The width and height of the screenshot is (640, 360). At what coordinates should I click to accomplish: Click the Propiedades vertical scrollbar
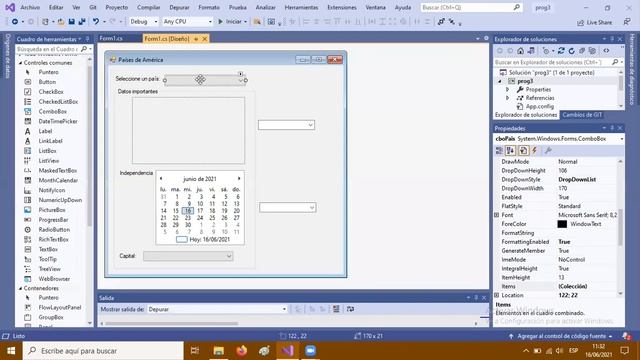click(620, 228)
